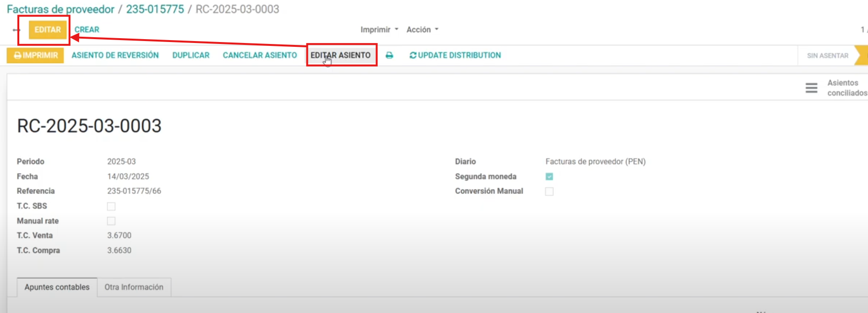Click ASIENTO DE REVERSIÓN
The height and width of the screenshot is (313, 868).
[115, 56]
